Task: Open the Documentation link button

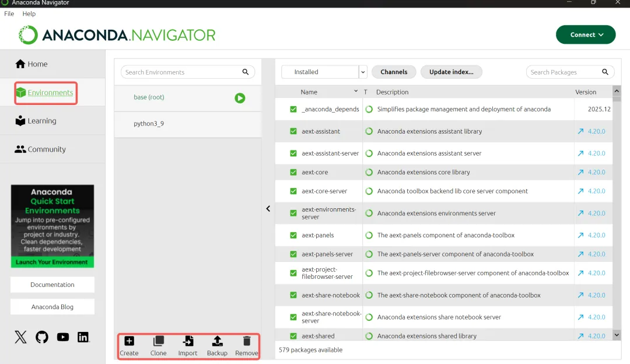Action: click(x=52, y=285)
